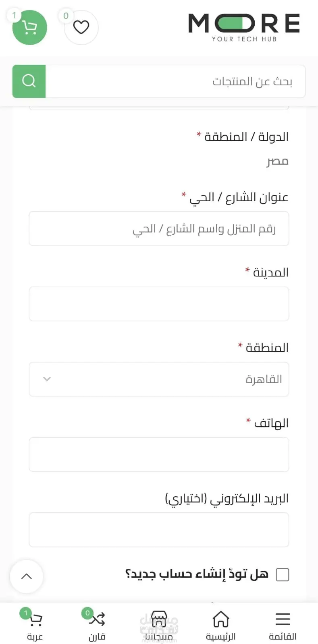Click the الهاتف phone input field

pyautogui.click(x=159, y=454)
